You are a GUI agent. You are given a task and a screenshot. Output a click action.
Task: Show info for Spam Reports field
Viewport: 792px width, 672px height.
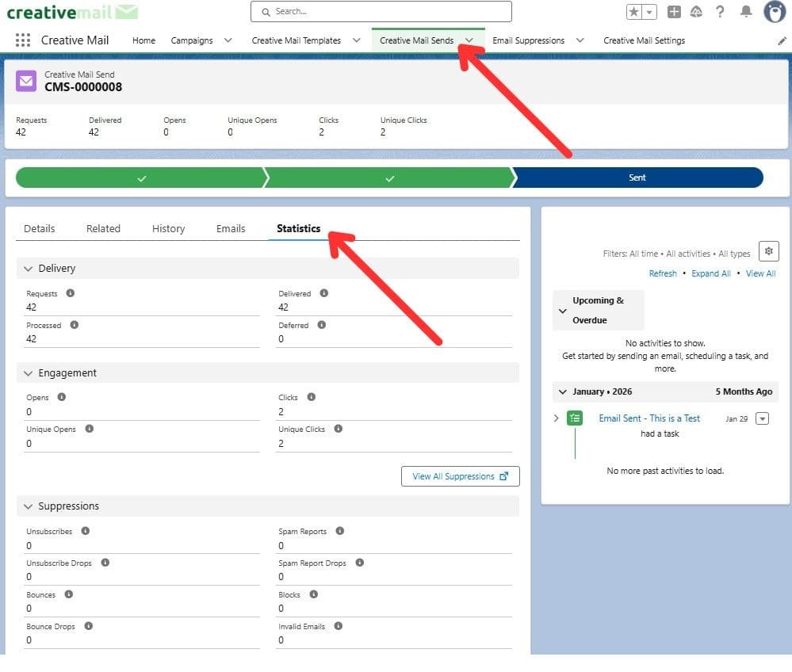(340, 531)
